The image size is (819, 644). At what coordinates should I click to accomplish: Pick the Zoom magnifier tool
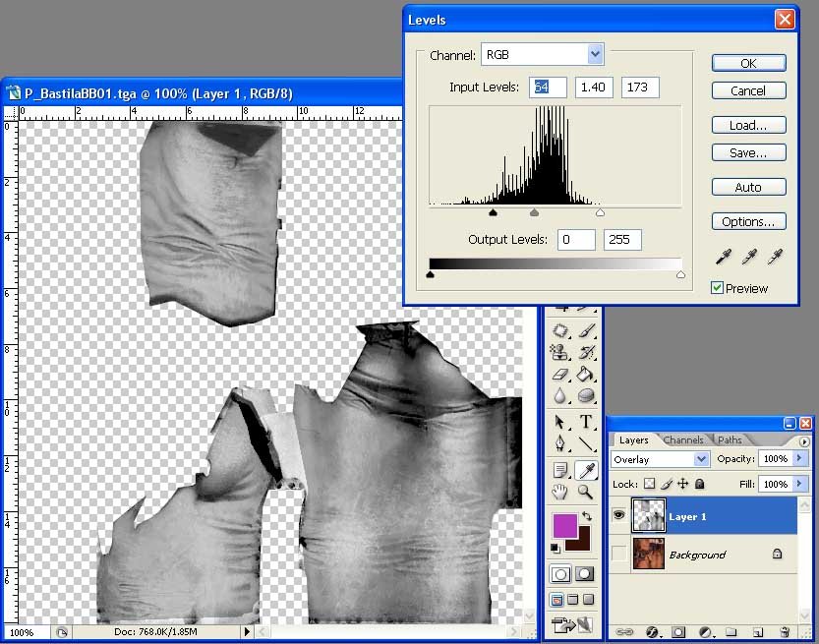click(x=586, y=491)
